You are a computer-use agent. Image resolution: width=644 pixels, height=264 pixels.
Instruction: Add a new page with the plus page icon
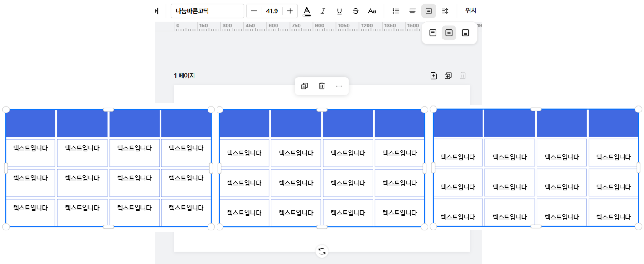tap(434, 76)
